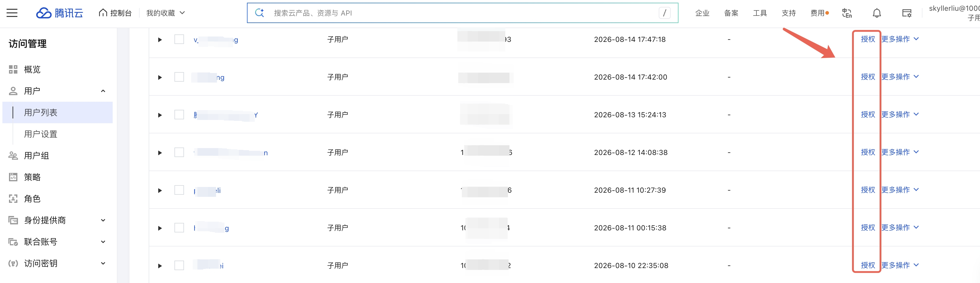The width and height of the screenshot is (980, 283).
Task: Expand row details for 2026-08-11 00:15:38 user
Action: [160, 228]
